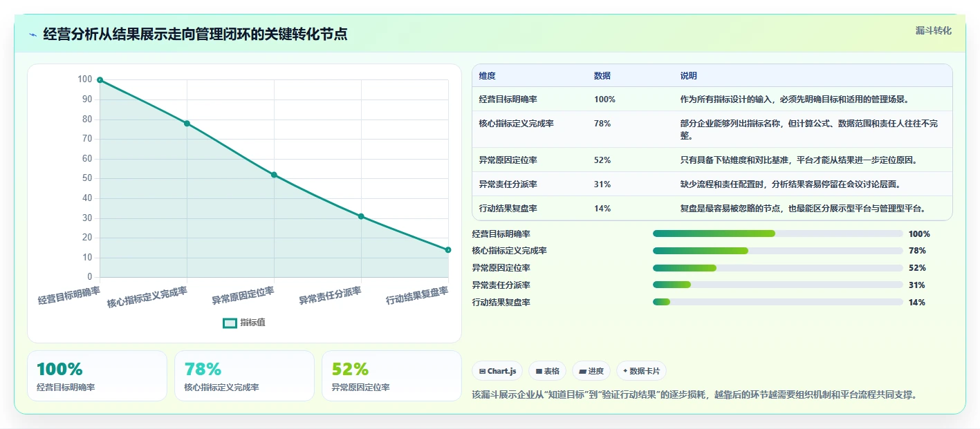Click the 78% 核心指标定义完成率 stat card
The image size is (980, 429).
pos(245,376)
